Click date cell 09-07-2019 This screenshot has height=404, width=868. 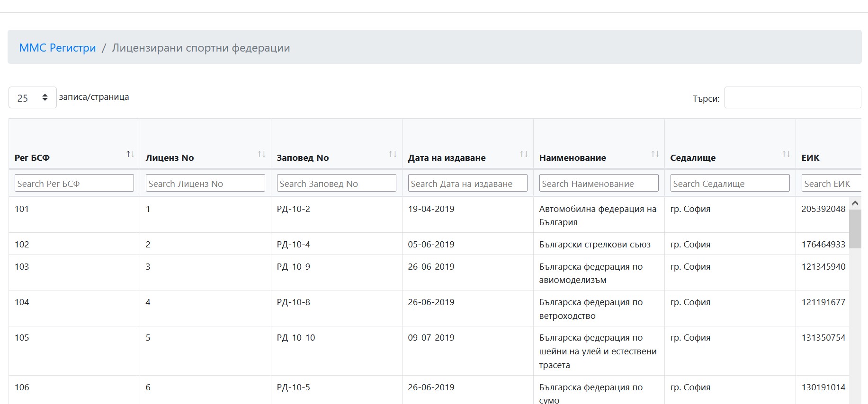point(431,337)
